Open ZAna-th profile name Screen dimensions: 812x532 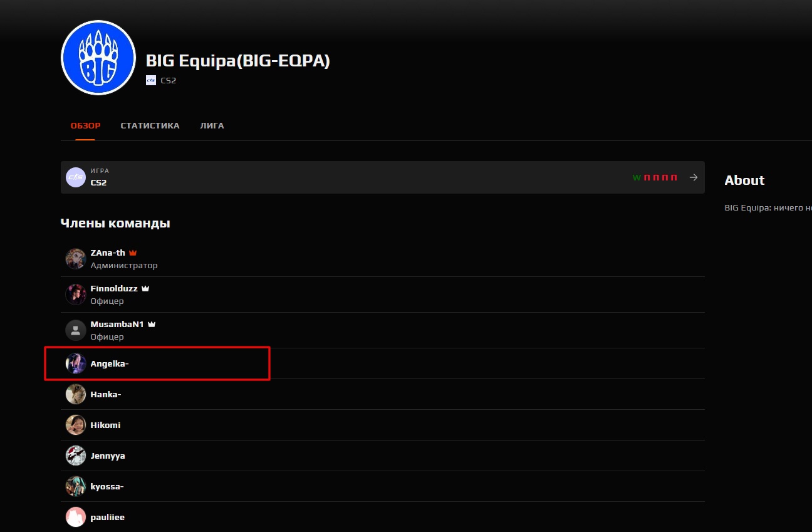[108, 253]
